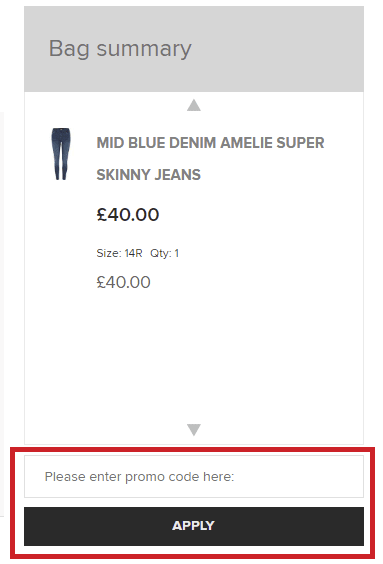
Task: Focus the promo code input field
Action: point(194,477)
